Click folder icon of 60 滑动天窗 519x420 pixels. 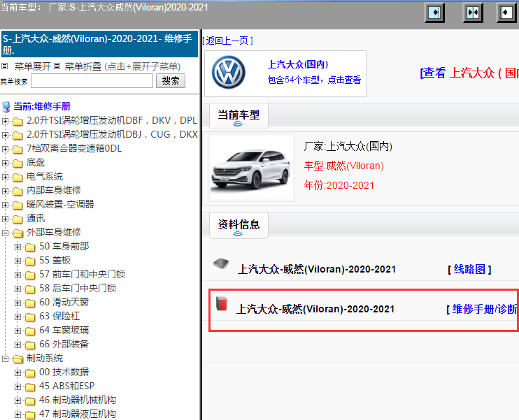(30, 303)
